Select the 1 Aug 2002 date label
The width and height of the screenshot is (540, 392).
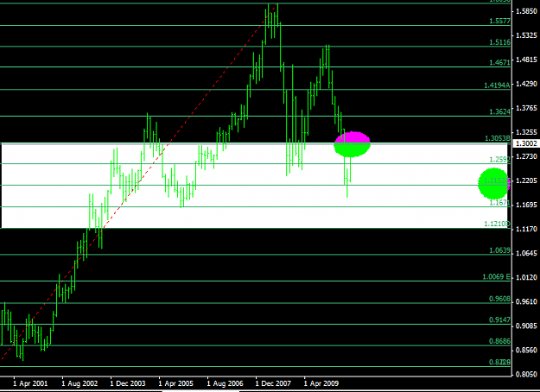[x=79, y=383]
